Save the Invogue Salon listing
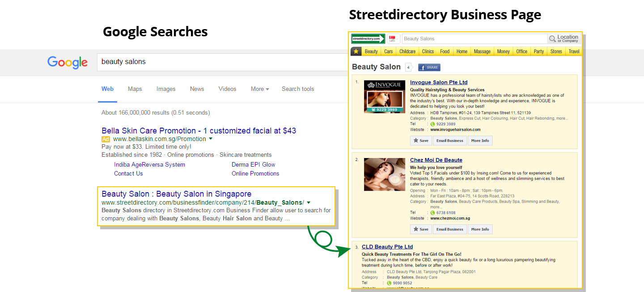 421,141
